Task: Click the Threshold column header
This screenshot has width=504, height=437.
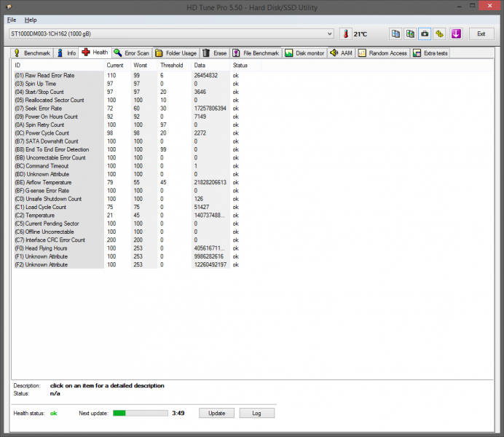Action: (171, 66)
